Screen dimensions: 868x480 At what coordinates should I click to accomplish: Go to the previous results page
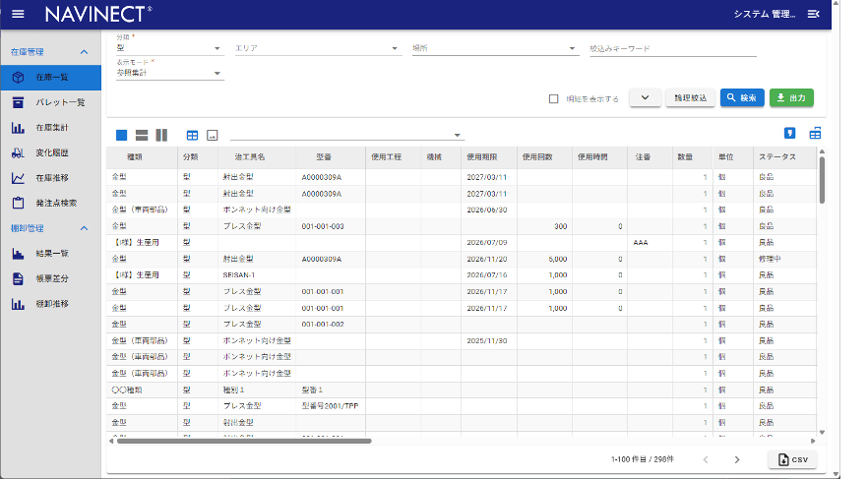tap(706, 459)
